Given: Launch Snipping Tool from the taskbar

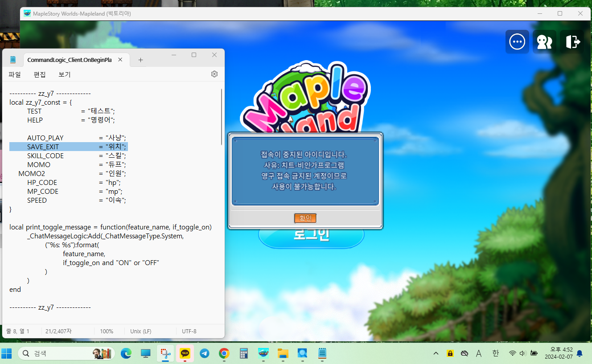Looking at the screenshot, I should click(165, 353).
